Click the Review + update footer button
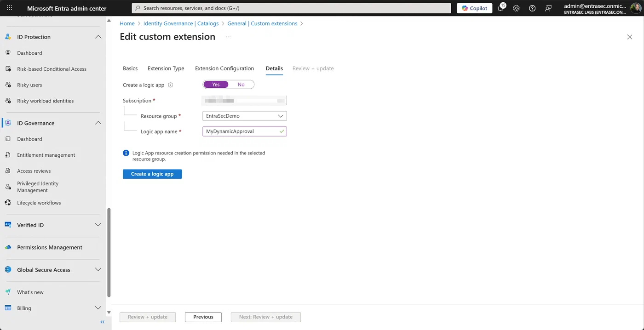The image size is (644, 330). [148, 317]
